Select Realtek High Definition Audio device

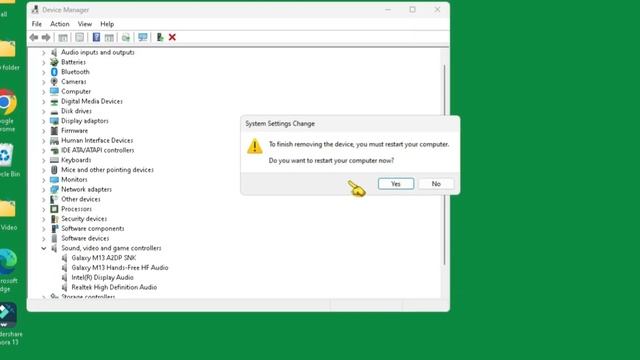coord(114,287)
